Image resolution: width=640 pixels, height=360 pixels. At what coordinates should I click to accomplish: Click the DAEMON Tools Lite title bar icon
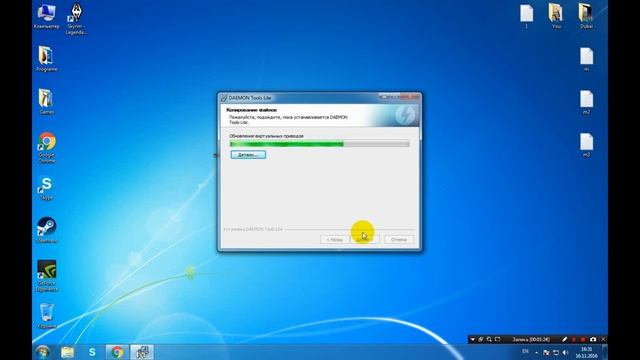[224, 98]
